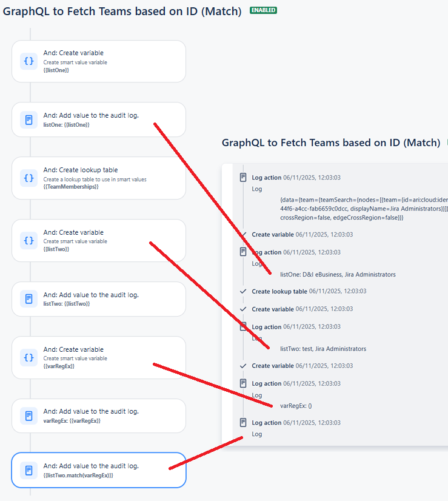Click the listTwo audit log document icon
Screen dimensions: 448x501
[x=28, y=299]
